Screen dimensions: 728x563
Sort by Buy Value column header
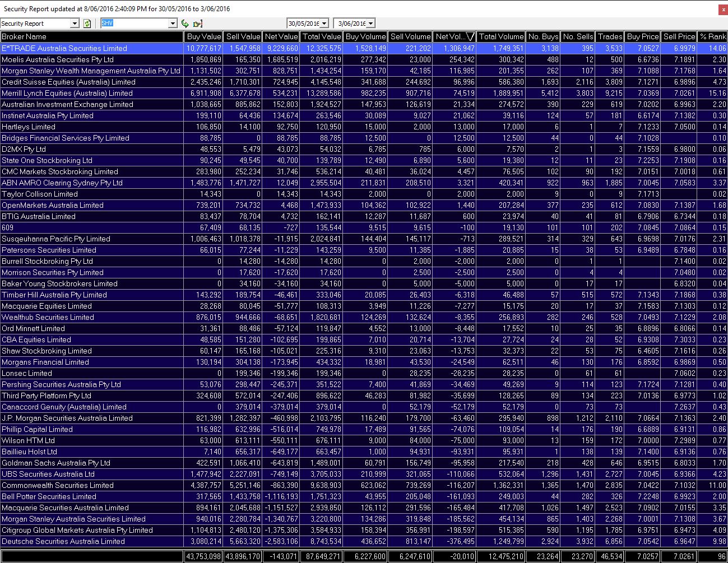click(203, 36)
